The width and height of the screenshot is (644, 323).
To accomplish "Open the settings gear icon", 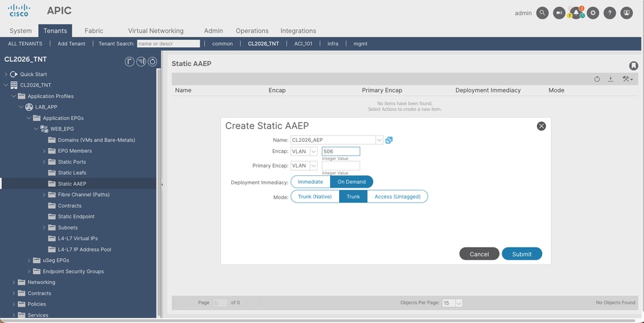I will (x=592, y=13).
